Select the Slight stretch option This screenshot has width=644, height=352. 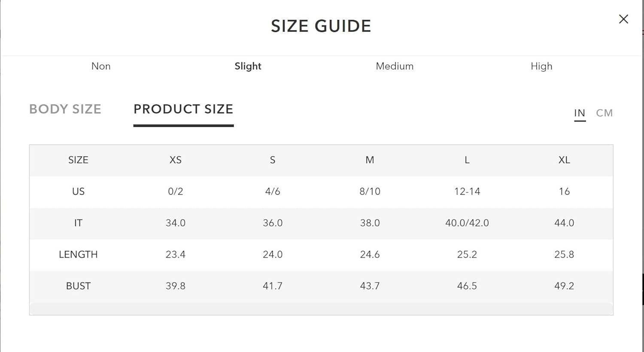[x=248, y=66]
